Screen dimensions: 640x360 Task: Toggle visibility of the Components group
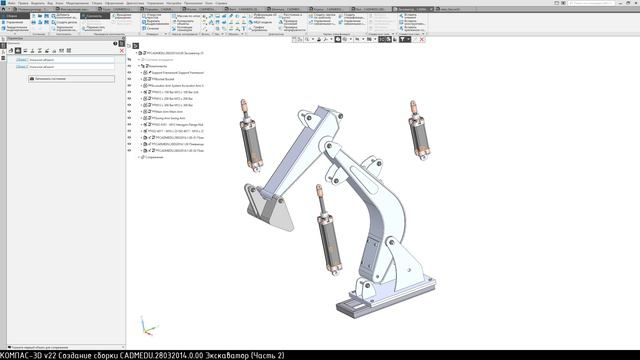[x=129, y=66]
